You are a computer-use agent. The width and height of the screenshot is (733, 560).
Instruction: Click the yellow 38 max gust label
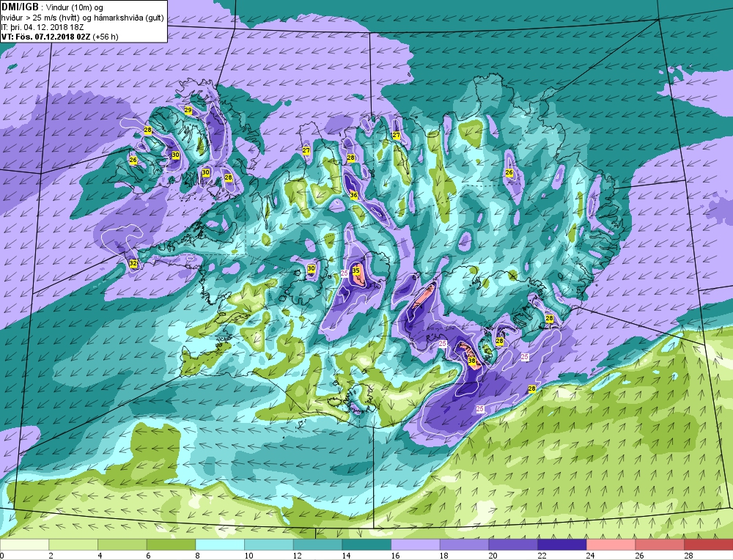[x=471, y=361]
